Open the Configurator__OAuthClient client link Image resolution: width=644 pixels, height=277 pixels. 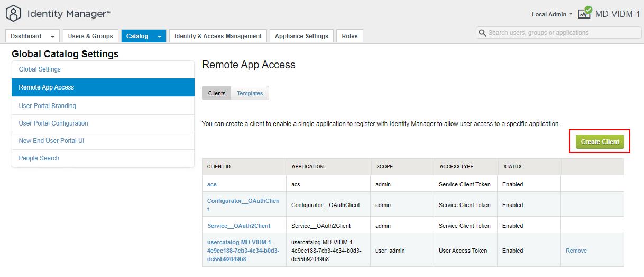(243, 205)
